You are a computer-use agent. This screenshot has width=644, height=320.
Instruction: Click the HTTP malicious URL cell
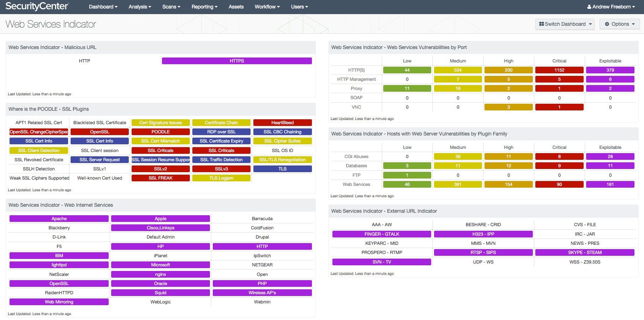[x=84, y=61]
